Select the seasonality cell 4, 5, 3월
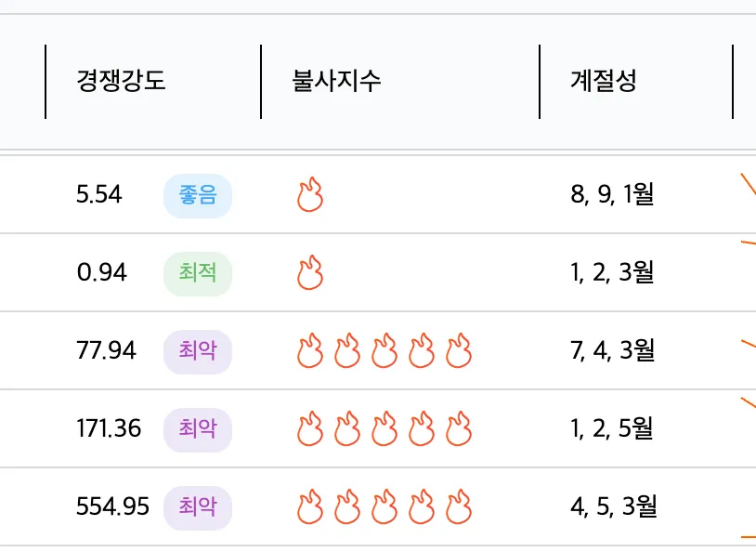Viewport: 756px width, 552px height. [x=614, y=506]
